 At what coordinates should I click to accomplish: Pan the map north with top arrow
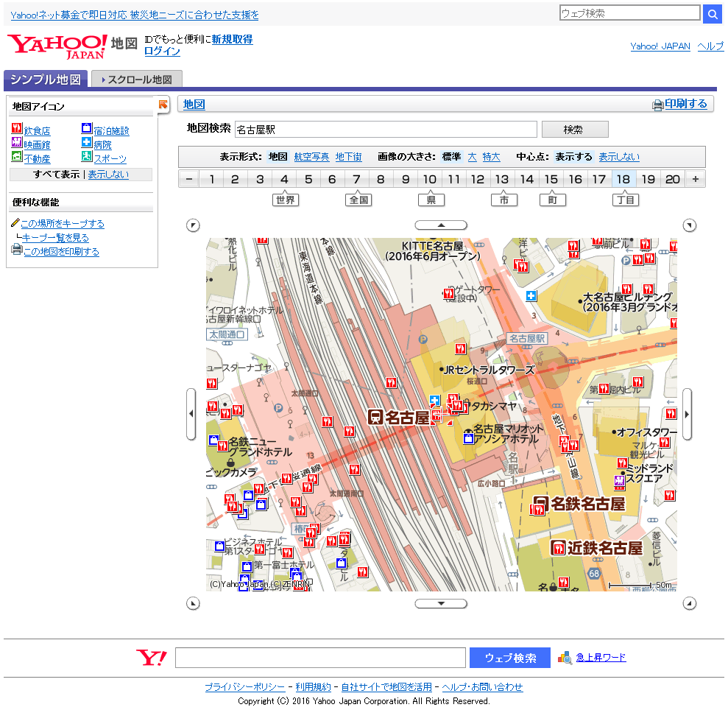[x=441, y=225]
